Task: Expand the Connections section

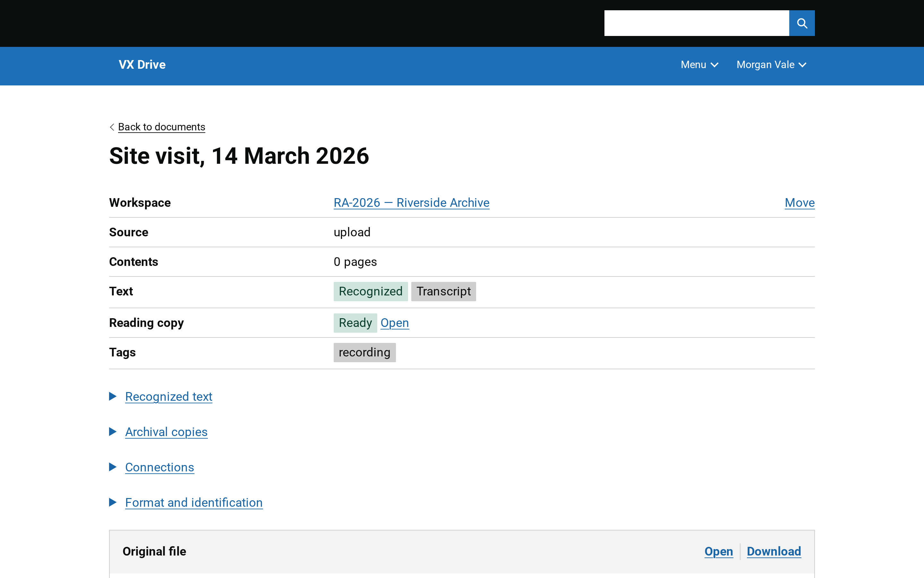Action: 159,467
